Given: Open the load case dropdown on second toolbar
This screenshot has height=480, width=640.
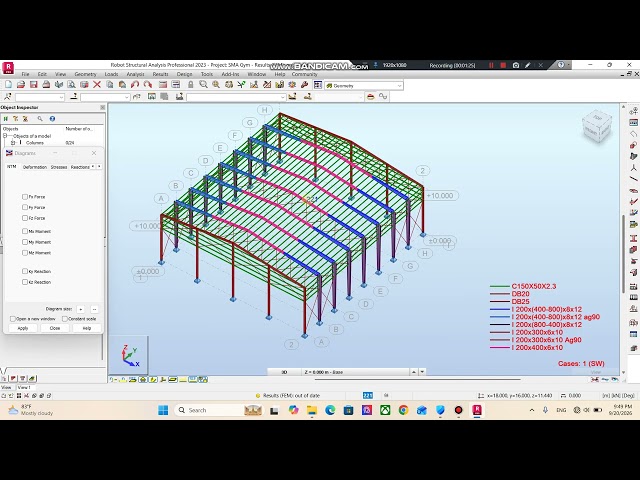Looking at the screenshot, I should [282, 97].
